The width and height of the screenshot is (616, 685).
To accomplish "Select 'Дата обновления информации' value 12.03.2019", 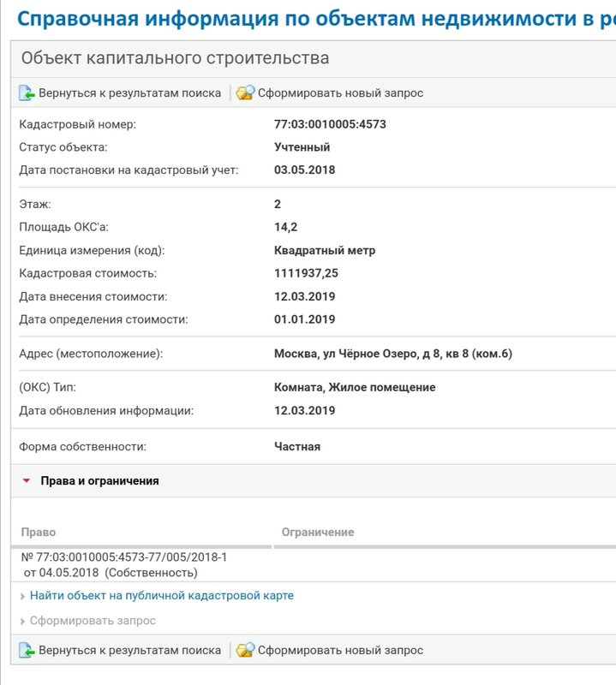I will coord(305,411).
